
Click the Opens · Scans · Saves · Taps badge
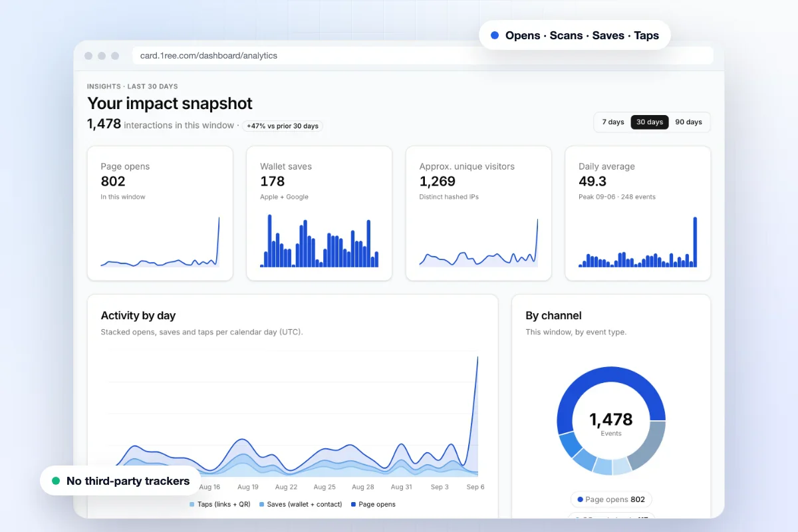[x=575, y=35]
